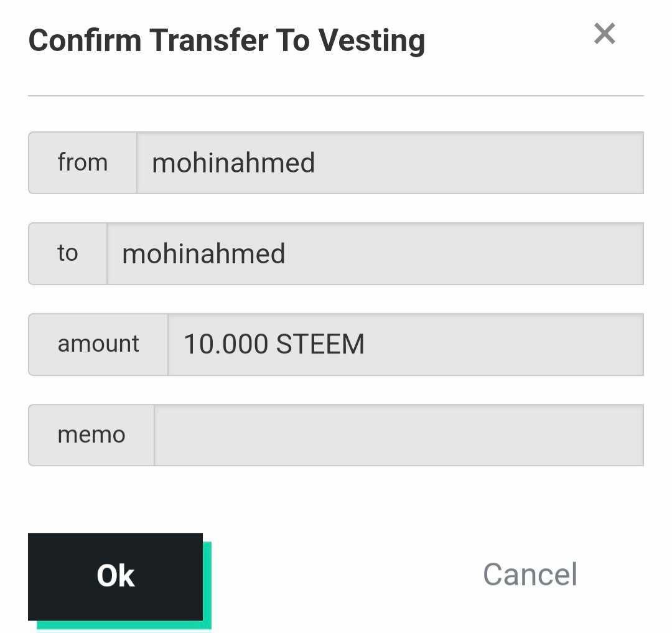The height and width of the screenshot is (633, 672).
Task: Focus the memo input field
Action: pyautogui.click(x=398, y=435)
